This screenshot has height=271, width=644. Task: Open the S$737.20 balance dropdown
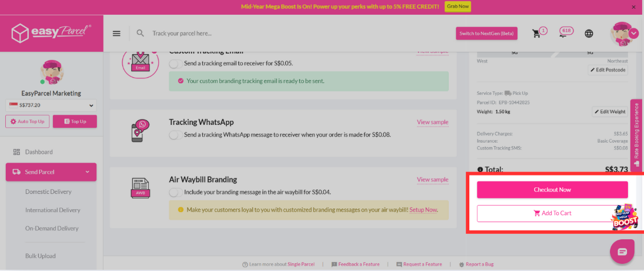[x=51, y=105]
